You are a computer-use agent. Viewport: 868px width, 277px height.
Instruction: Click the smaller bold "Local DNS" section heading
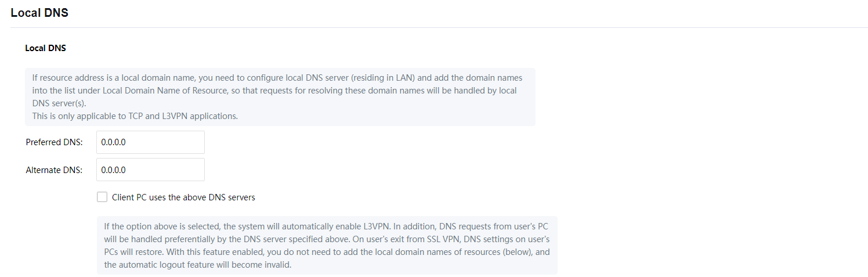[45, 48]
